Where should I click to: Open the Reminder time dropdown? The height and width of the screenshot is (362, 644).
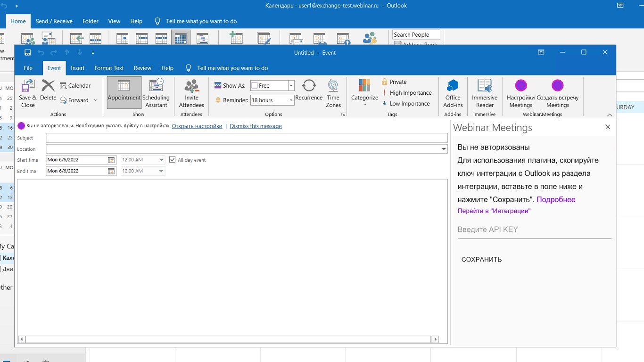point(291,100)
